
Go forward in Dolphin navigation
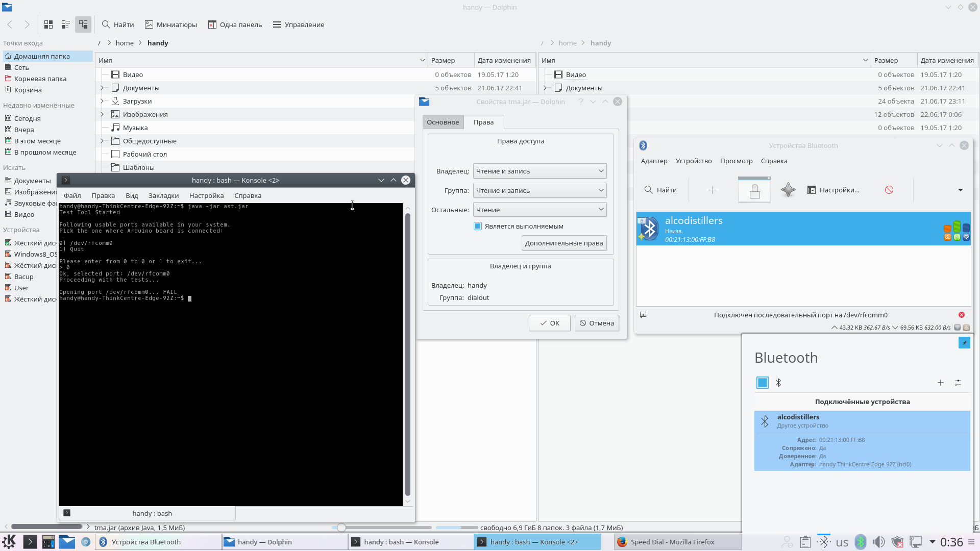coord(27,24)
